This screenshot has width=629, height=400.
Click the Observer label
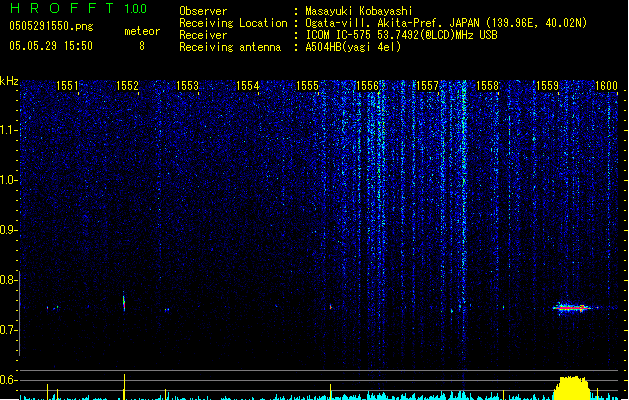click(x=203, y=11)
